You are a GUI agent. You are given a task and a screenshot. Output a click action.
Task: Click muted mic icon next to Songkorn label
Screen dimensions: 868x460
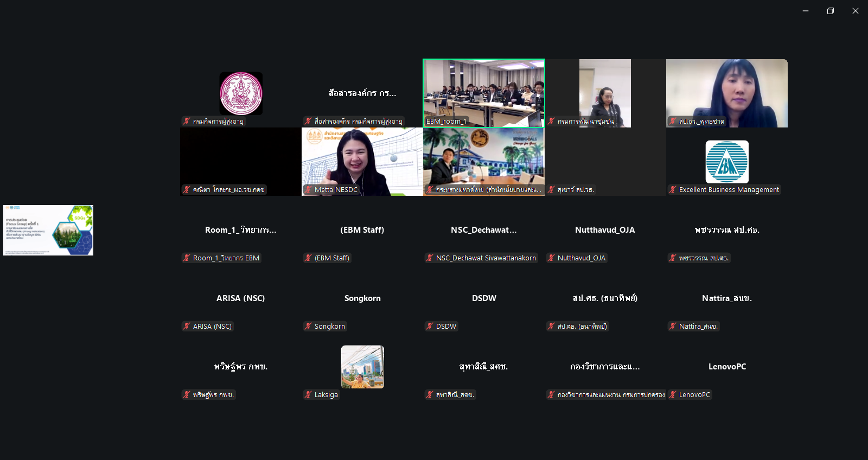point(308,327)
